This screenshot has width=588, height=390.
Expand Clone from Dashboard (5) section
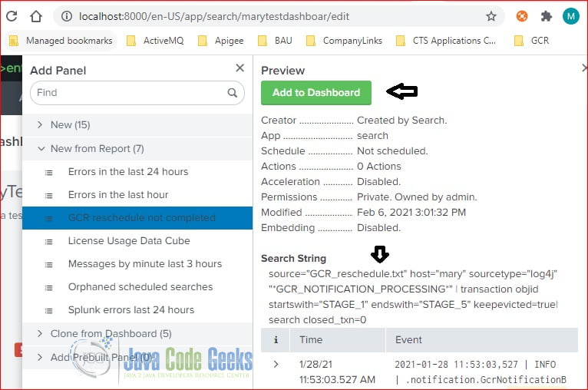137,333
